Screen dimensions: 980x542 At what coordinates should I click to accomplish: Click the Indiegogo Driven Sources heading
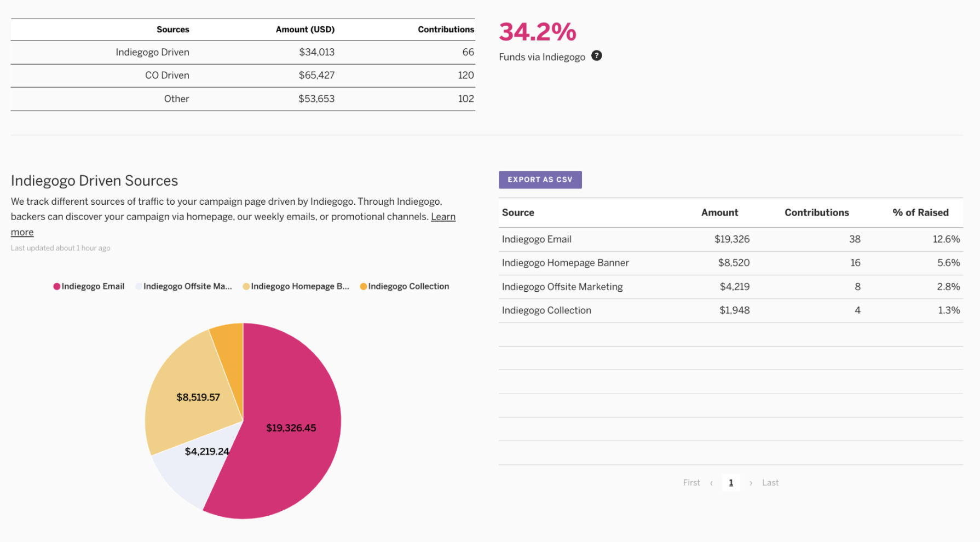point(94,181)
